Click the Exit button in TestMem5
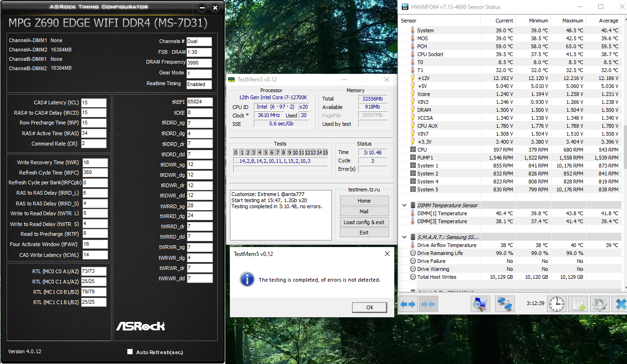 tap(364, 233)
